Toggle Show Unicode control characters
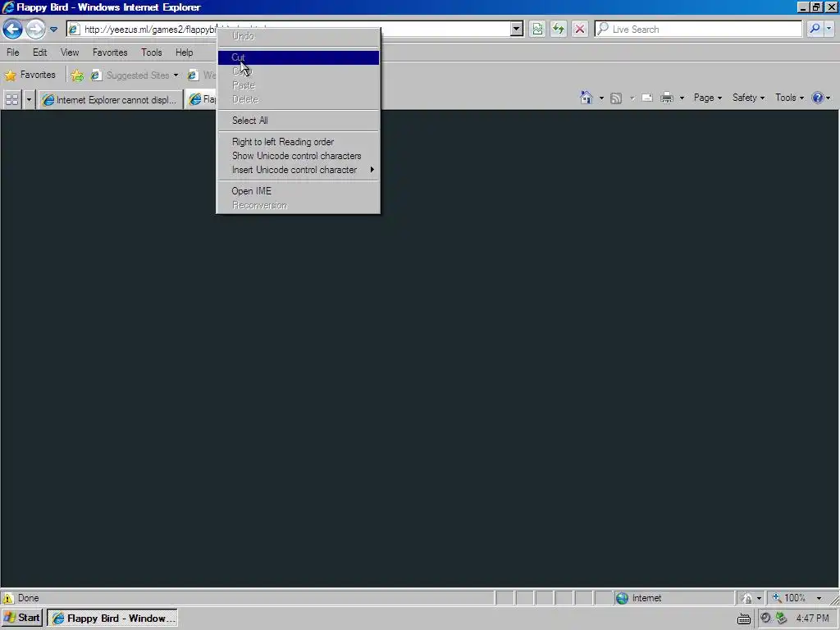Image resolution: width=840 pixels, height=630 pixels. point(299,156)
